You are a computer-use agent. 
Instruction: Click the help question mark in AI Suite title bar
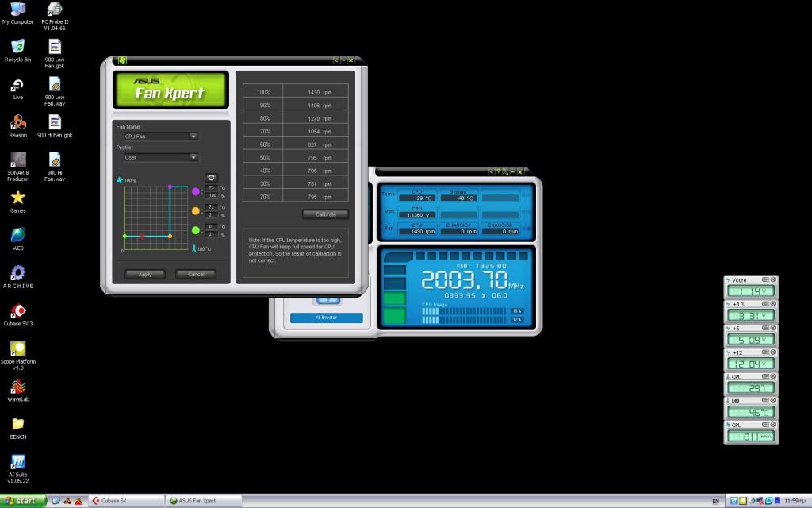[498, 171]
